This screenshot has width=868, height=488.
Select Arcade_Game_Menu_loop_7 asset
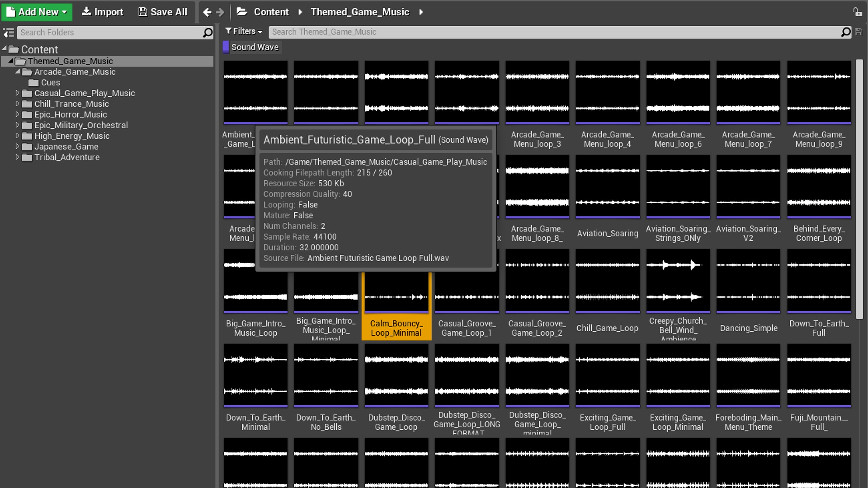748,105
